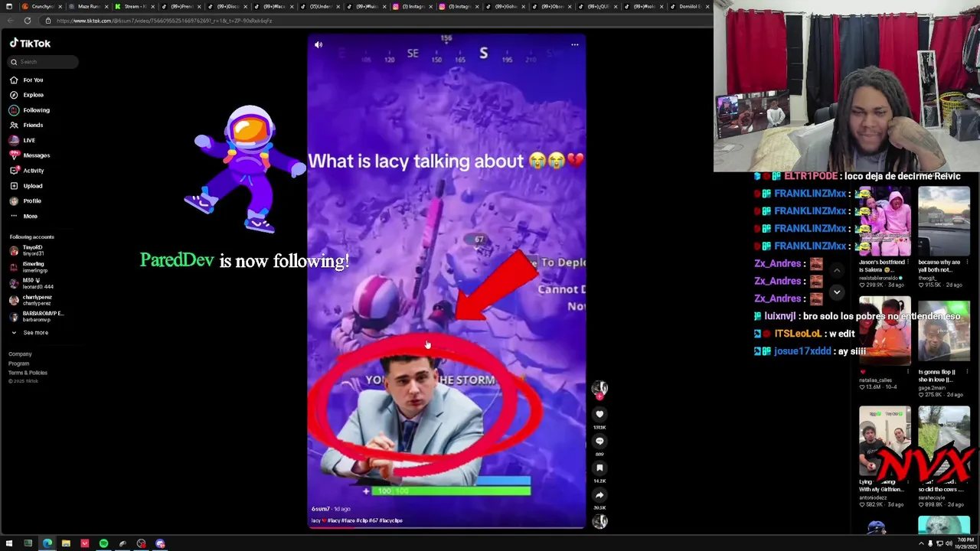
Task: Switch to the Crunchyroll browser tab
Action: click(x=42, y=6)
